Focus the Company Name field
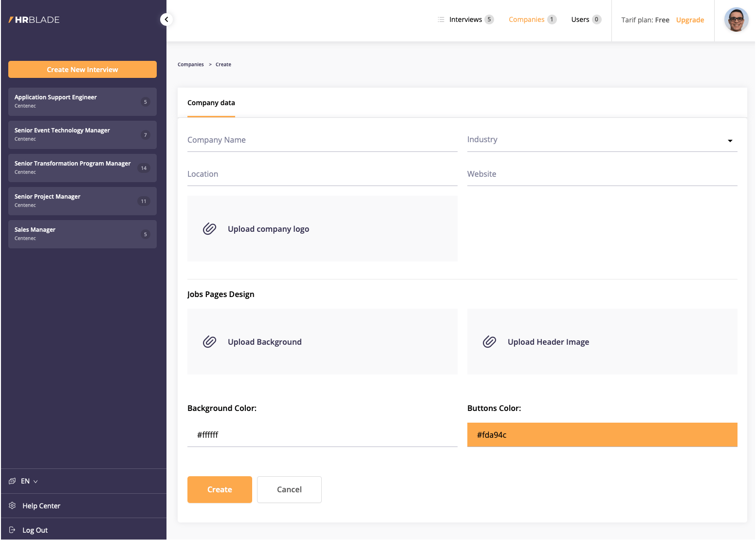Image resolution: width=756 pixels, height=540 pixels. 322,140
